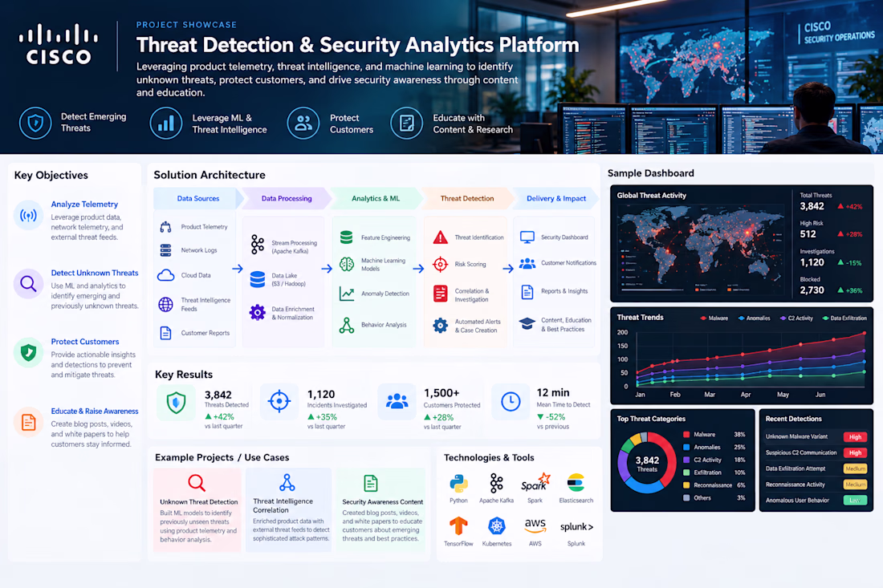Select the TensorFlow logo
Image resolution: width=883 pixels, height=588 pixels.
458,526
